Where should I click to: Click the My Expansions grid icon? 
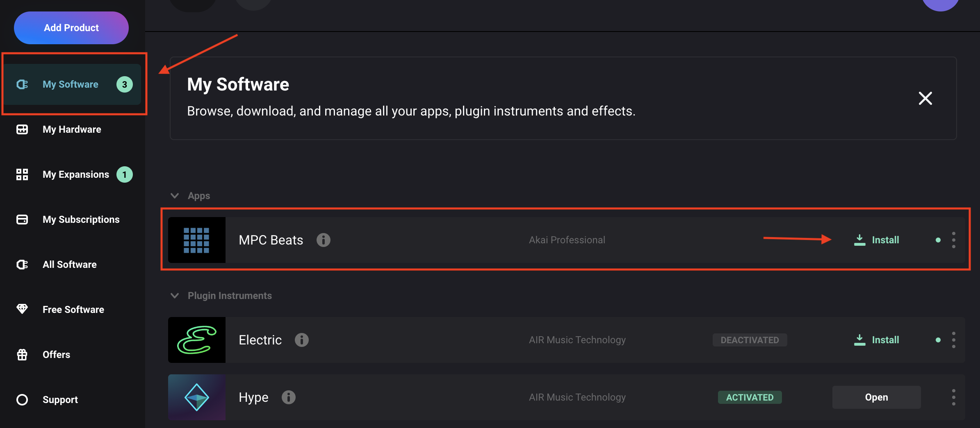pos(22,174)
